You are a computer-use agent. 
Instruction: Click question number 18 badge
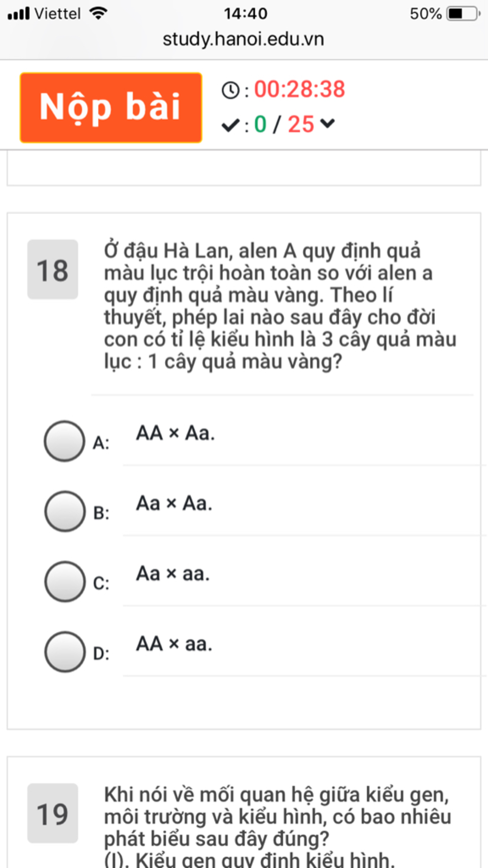point(52,270)
